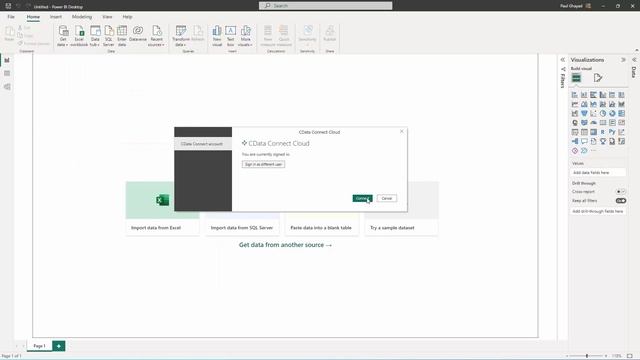Select CData Connect account in dialog sidebar

point(203,144)
